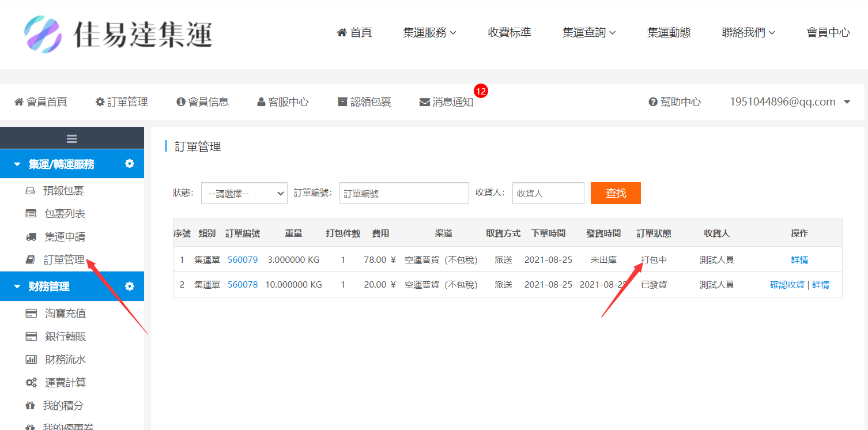The height and width of the screenshot is (430, 868).
Task: Click 詳情 for order 560078
Action: click(x=821, y=284)
